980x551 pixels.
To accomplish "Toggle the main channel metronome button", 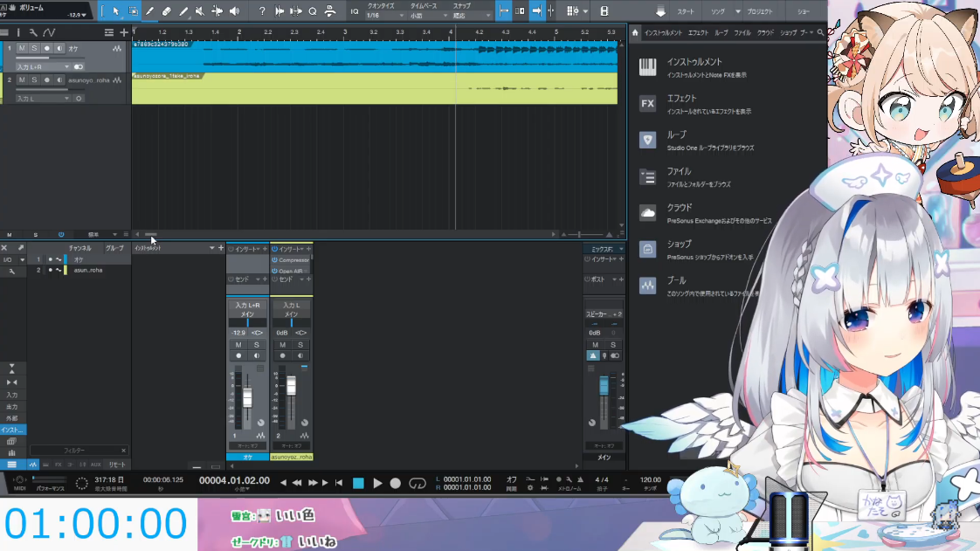I will click(593, 355).
